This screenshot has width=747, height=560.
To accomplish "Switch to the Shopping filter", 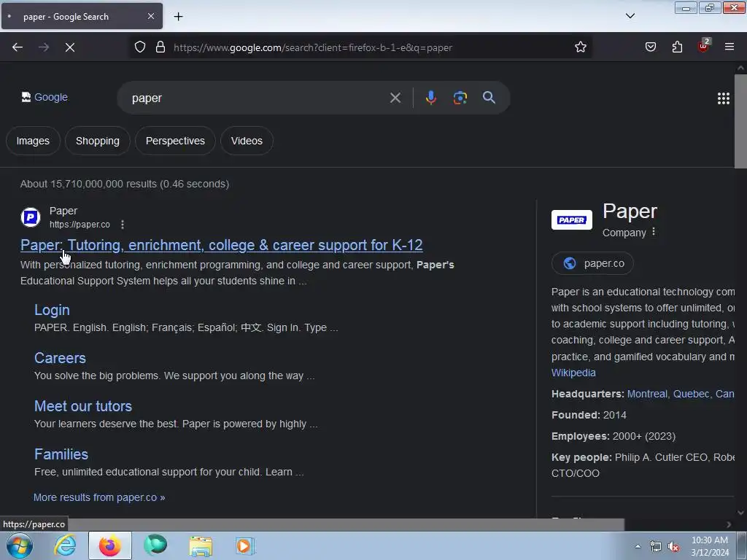I will [98, 141].
